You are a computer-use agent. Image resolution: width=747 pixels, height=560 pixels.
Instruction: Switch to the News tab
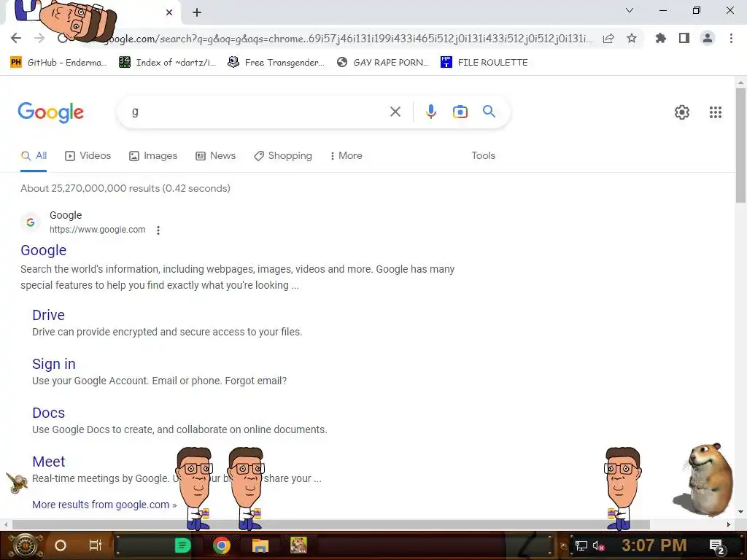pyautogui.click(x=216, y=156)
